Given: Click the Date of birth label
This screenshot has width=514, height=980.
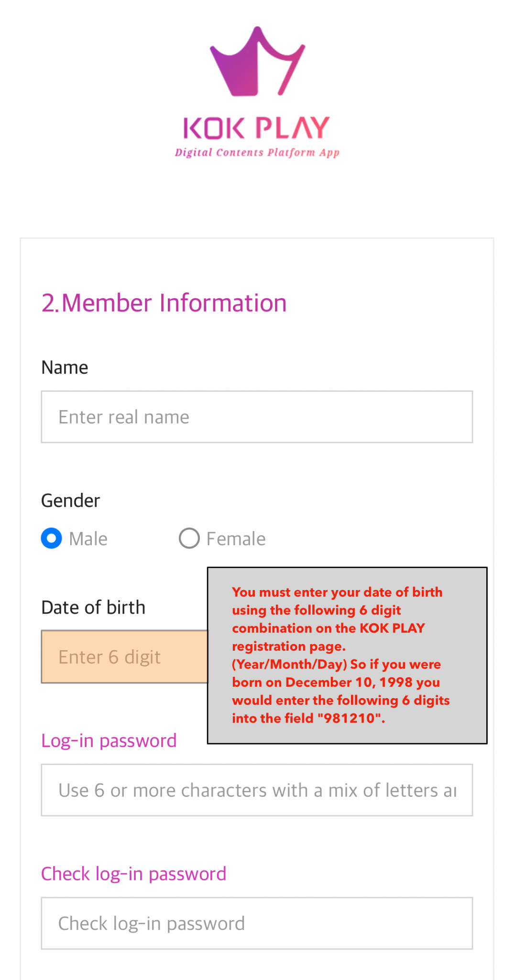Looking at the screenshot, I should coord(93,607).
